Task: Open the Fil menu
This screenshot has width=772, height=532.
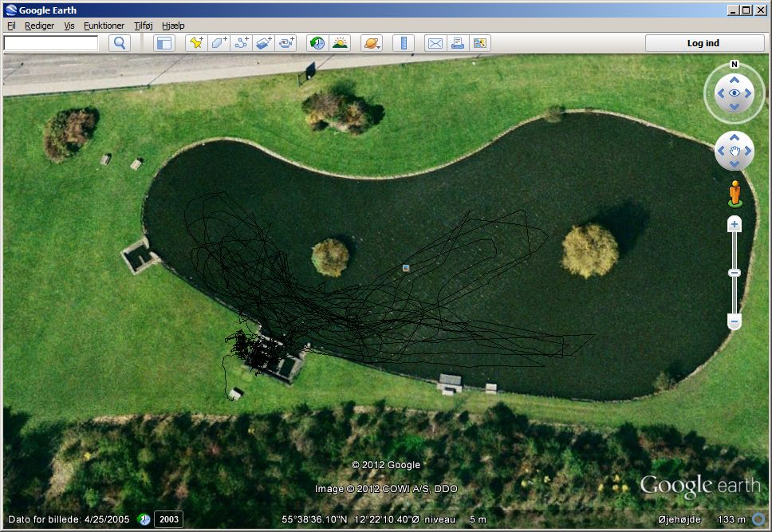Action: [11, 26]
